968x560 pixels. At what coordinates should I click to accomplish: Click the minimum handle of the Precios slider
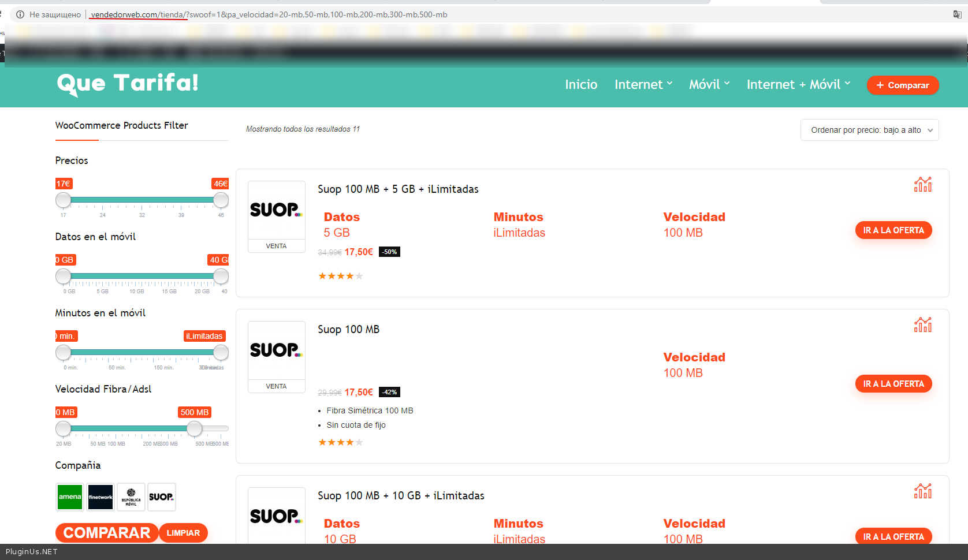coord(64,200)
